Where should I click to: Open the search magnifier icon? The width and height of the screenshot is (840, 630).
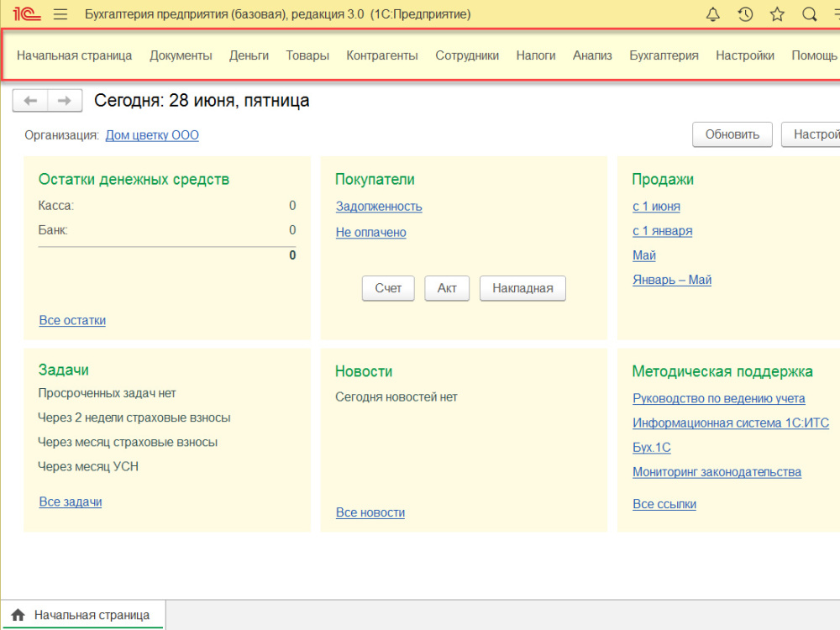[x=810, y=14]
